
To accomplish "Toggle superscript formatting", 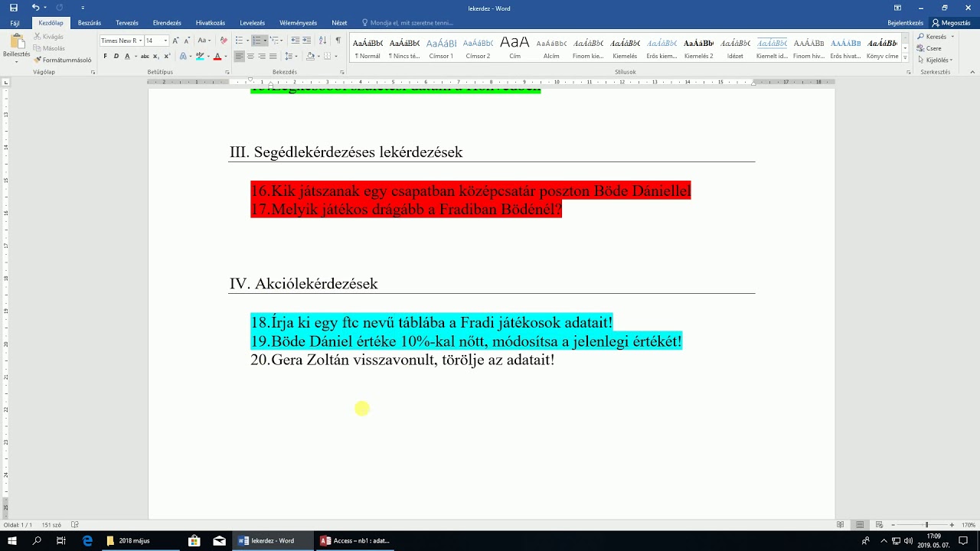I will pyautogui.click(x=168, y=56).
